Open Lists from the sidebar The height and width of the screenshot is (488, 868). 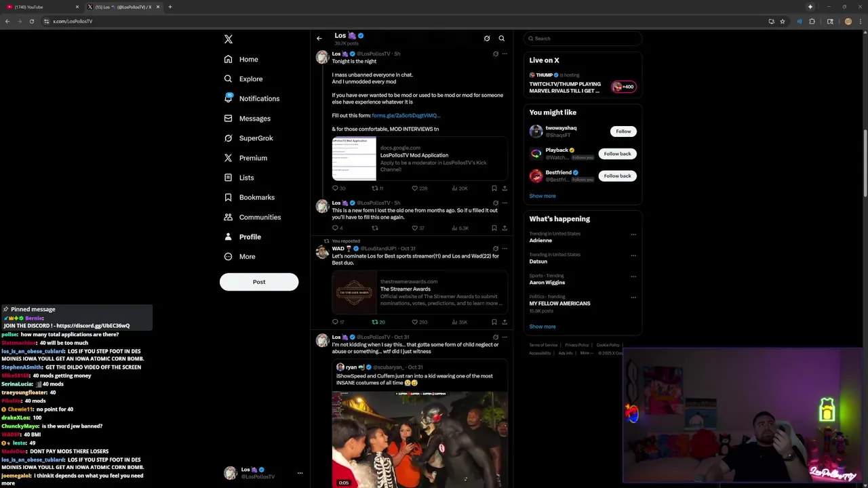coord(239,178)
